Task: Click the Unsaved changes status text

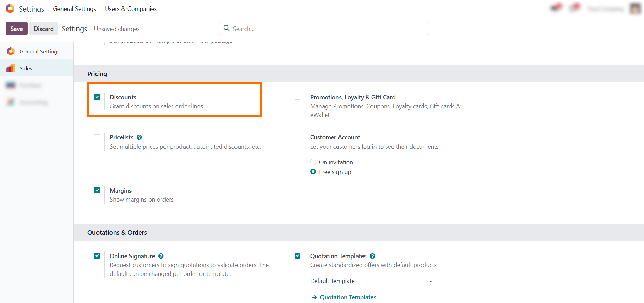Action: (x=117, y=29)
